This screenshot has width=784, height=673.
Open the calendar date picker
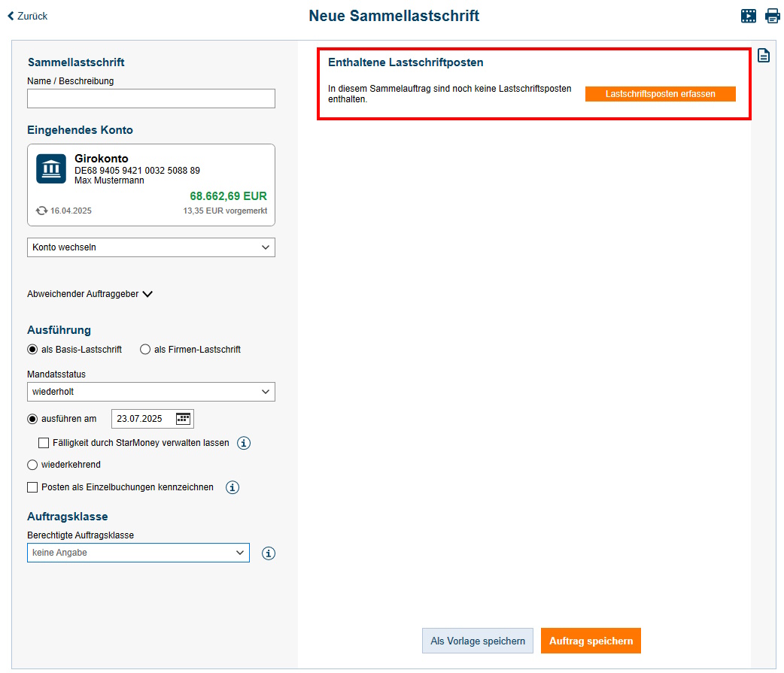(184, 419)
